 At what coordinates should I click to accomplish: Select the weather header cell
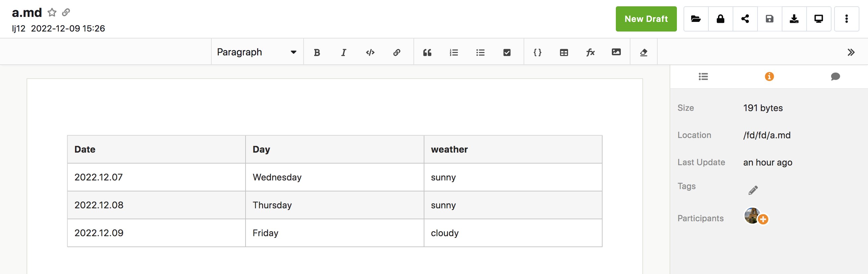(x=513, y=150)
